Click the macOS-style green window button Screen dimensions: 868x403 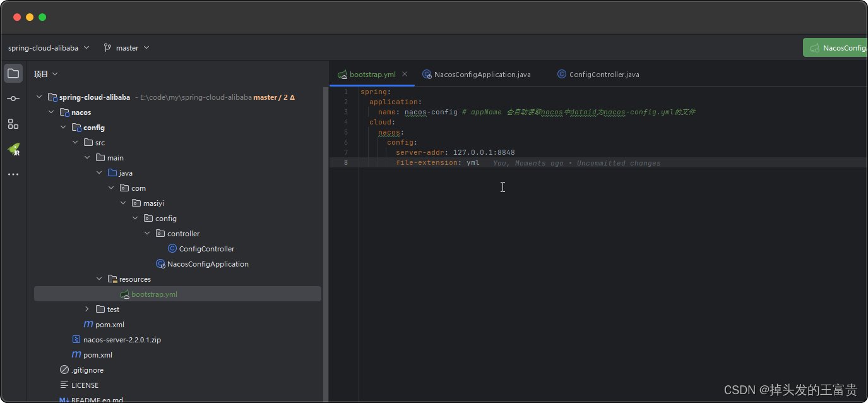click(x=42, y=17)
